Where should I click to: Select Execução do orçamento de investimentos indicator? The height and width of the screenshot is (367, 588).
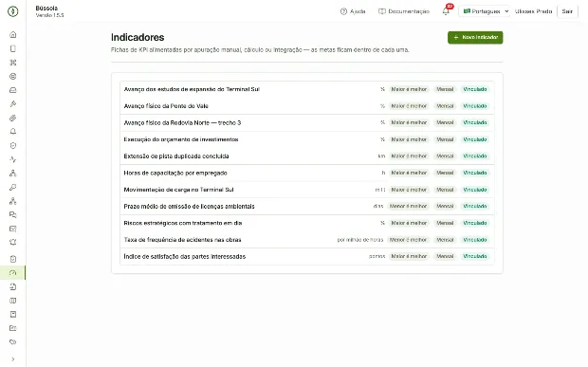tap(307, 139)
